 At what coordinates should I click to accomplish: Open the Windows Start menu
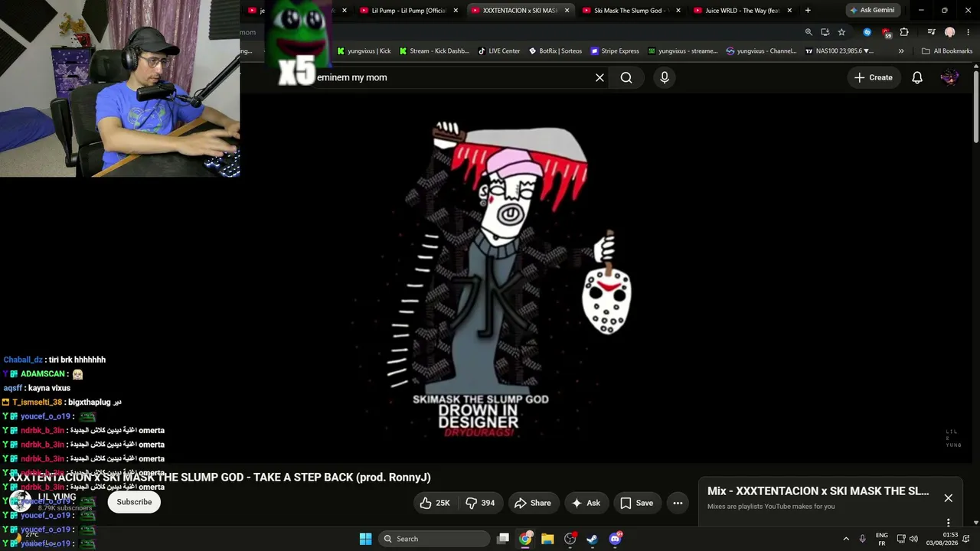point(365,539)
